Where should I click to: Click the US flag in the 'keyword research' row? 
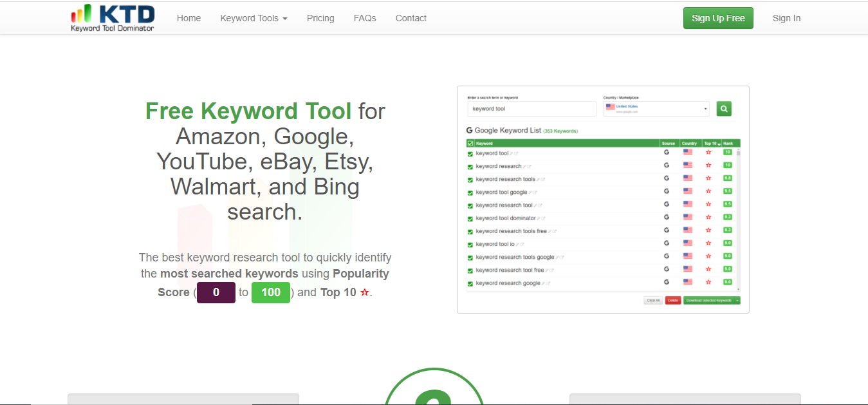click(688, 165)
